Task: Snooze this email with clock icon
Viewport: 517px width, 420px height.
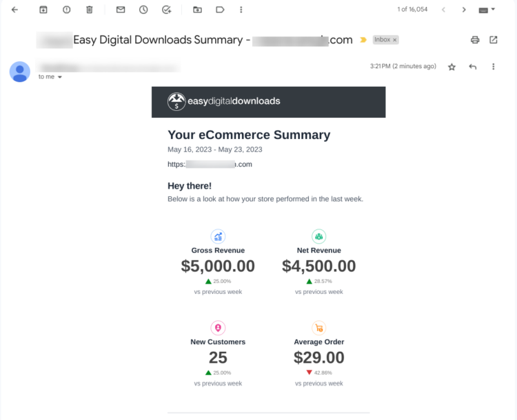Action: pos(143,10)
